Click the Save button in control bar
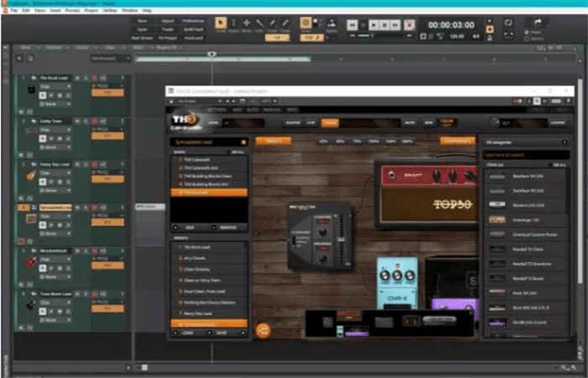This screenshot has height=378, width=588. click(142, 21)
